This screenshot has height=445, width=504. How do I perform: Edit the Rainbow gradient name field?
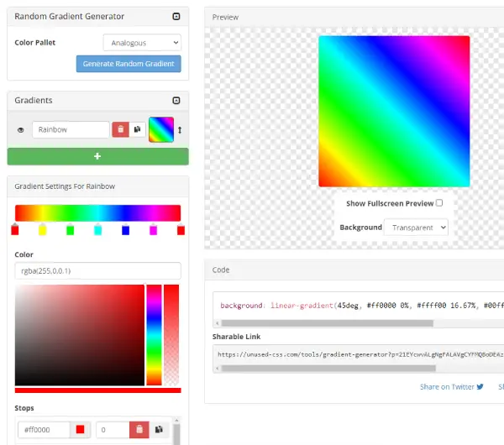pyautogui.click(x=71, y=130)
